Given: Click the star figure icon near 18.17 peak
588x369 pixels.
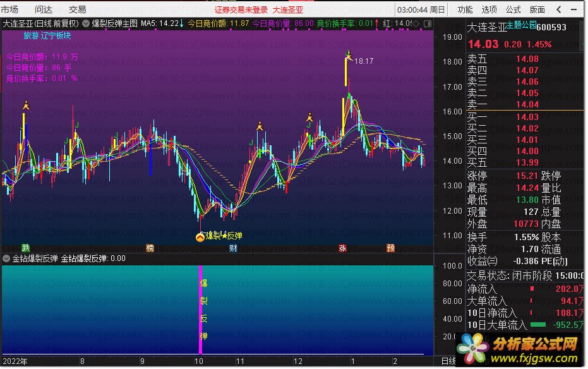Looking at the screenshot, I should [349, 56].
